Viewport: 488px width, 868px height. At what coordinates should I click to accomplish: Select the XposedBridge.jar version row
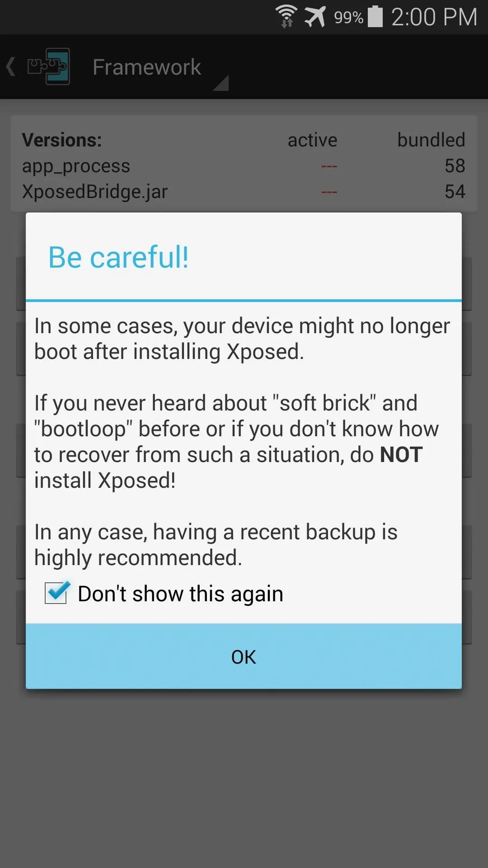pos(244,192)
